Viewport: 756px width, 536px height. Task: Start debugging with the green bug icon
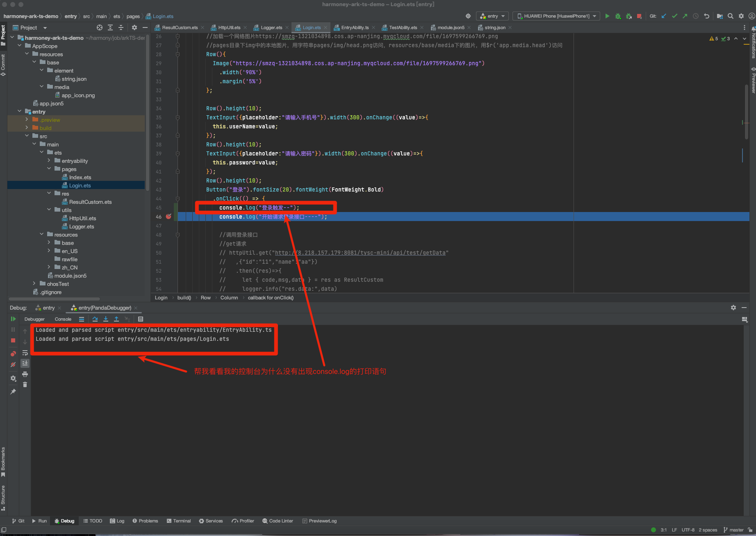pos(618,16)
